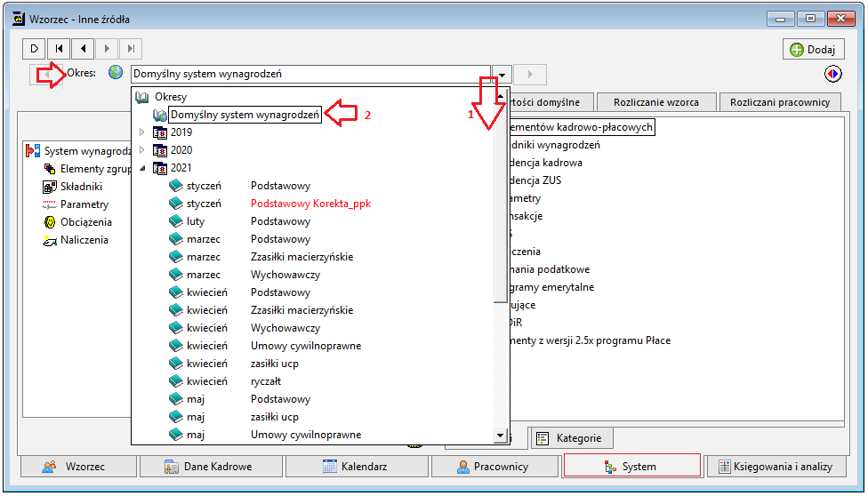Select System wynagrodzeń tree node
Viewport: 868px width, 496px height.
pos(87,151)
